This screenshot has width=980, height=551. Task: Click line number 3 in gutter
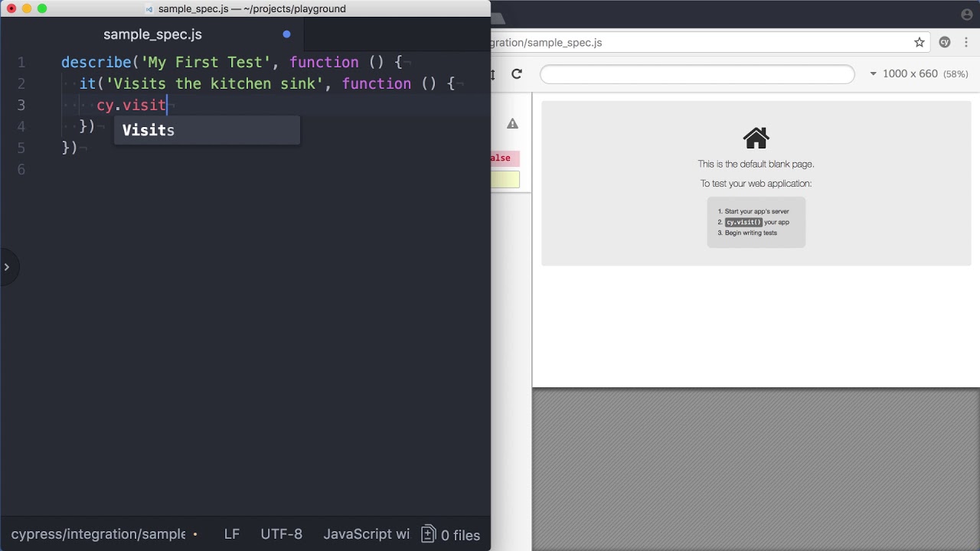[x=21, y=105]
